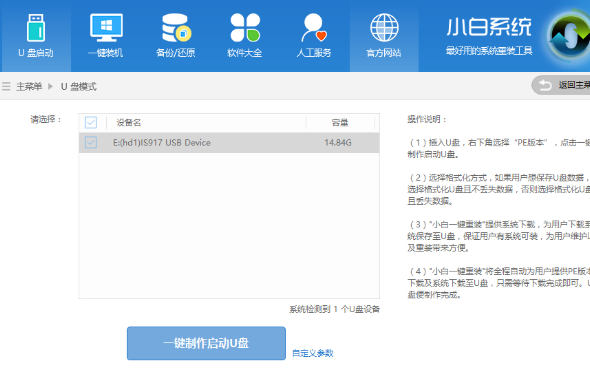
Task: Open the 一键装机 section
Action: click(x=106, y=36)
